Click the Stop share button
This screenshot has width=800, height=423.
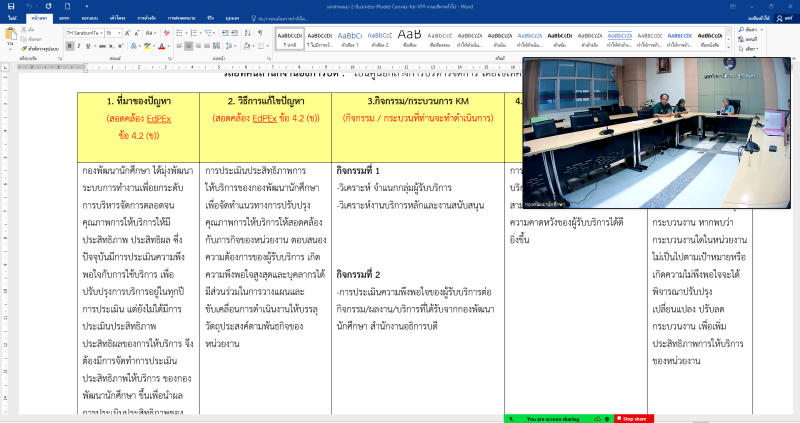632,418
